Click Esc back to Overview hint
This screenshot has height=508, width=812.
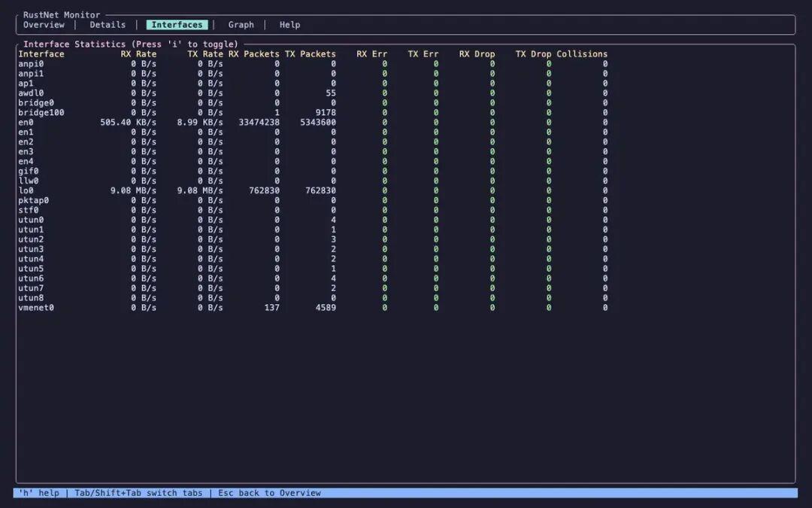269,493
